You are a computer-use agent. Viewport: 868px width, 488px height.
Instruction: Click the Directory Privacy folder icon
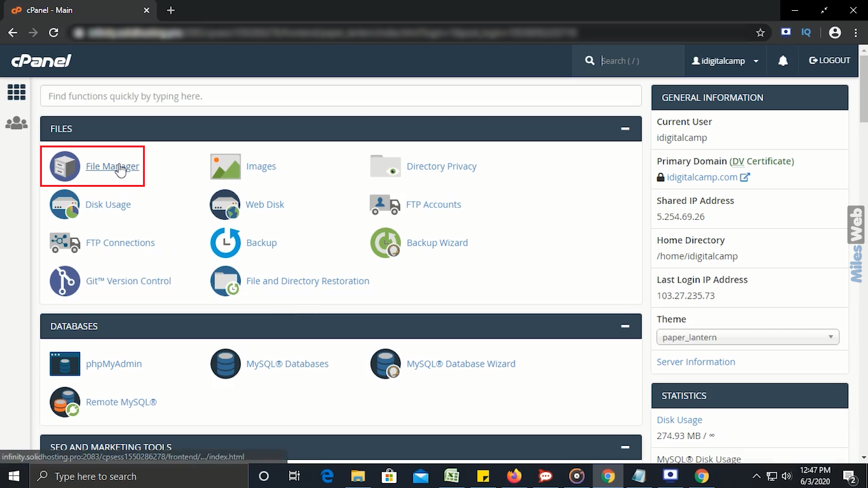click(386, 166)
